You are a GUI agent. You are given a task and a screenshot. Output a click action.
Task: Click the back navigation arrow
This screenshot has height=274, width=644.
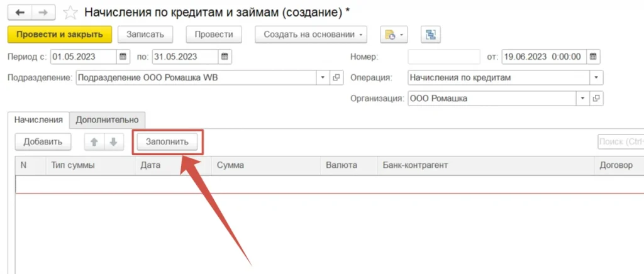coord(19,13)
